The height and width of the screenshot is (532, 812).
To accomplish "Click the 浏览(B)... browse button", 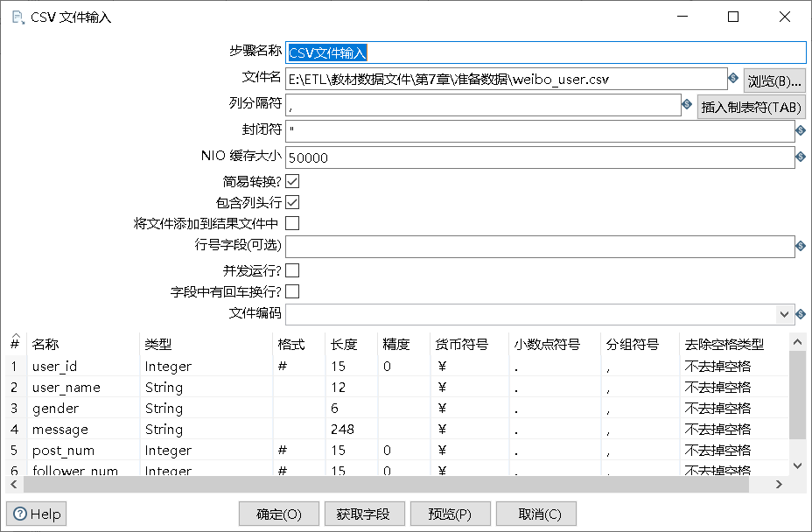I will point(774,80).
